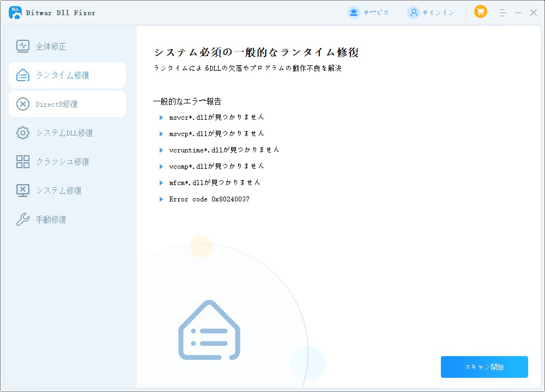This screenshot has height=392, width=545.
Task: Switch to the DirectX修復 tab
Action: pyautogui.click(x=67, y=104)
